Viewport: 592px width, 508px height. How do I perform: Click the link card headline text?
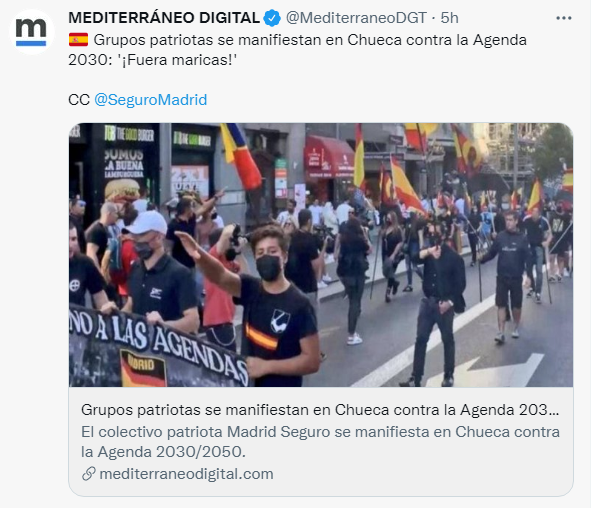tap(320, 409)
